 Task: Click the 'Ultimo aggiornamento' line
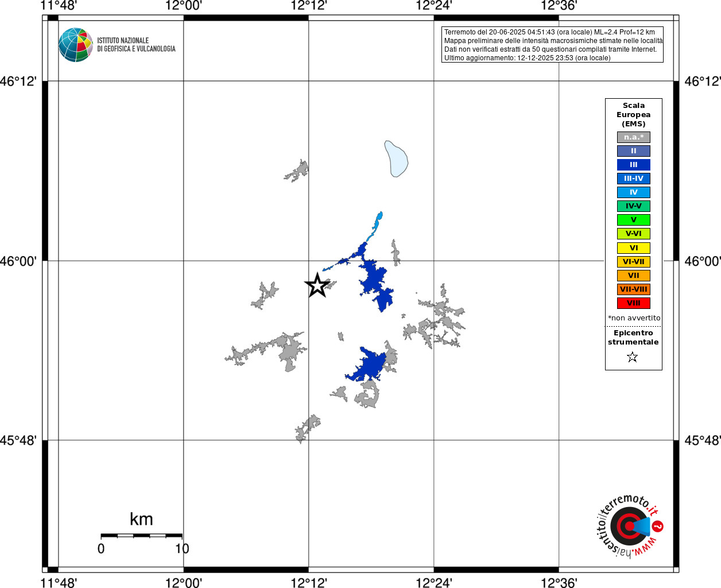[x=528, y=58]
